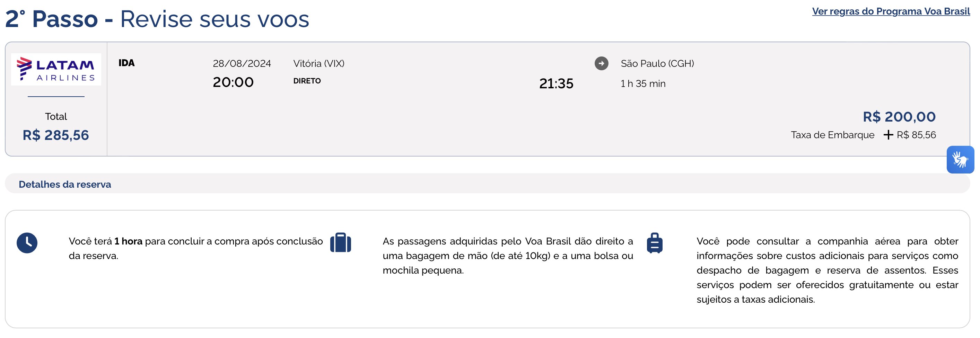
Task: Open the Voa Brasil program rules link
Action: tap(891, 11)
